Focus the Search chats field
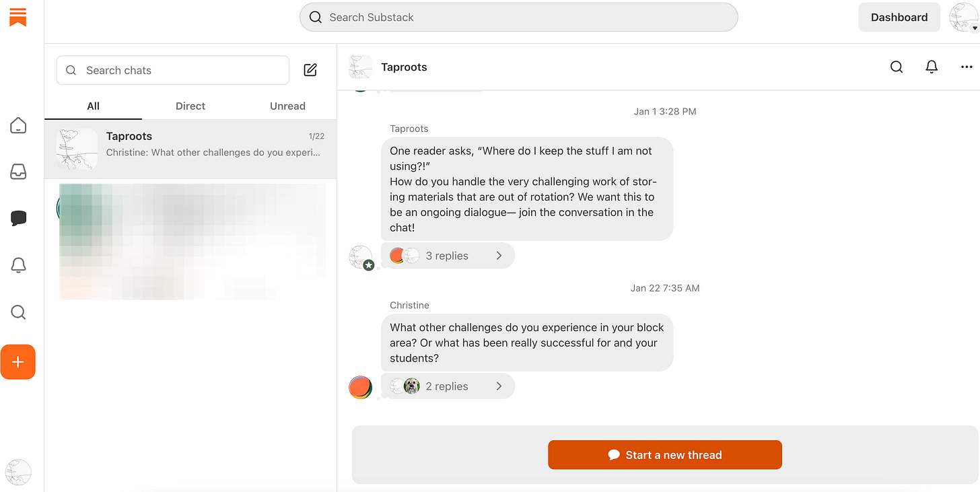Viewport: 980px width, 492px height. pos(173,70)
